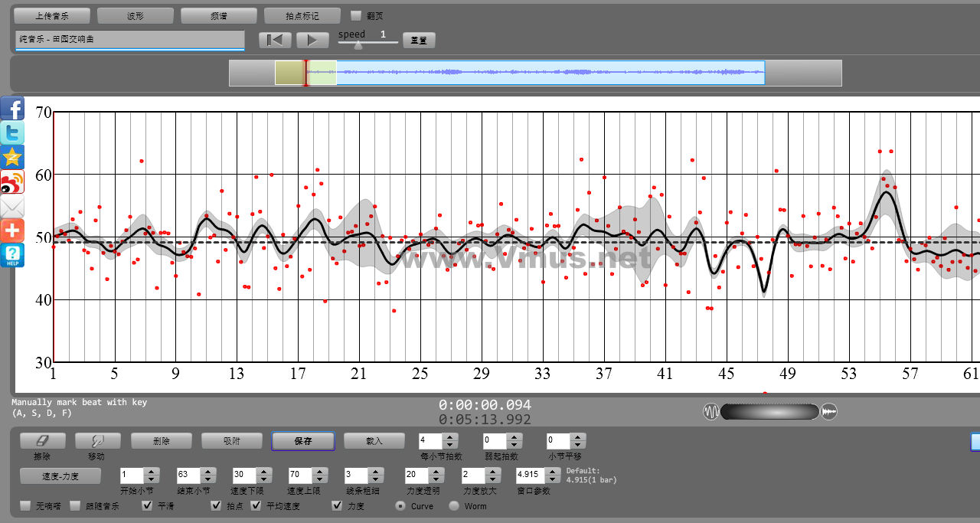
Task: Disable the 平均速度 average tempo checkbox
Action: [256, 506]
